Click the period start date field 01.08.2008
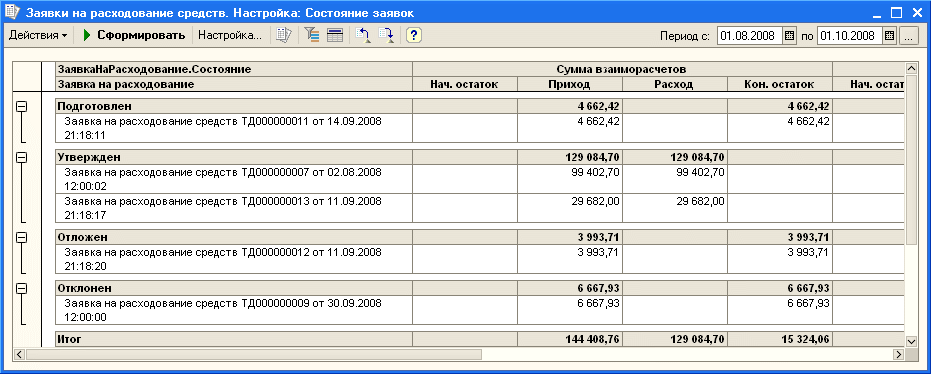The height and width of the screenshot is (374, 931). tap(750, 36)
